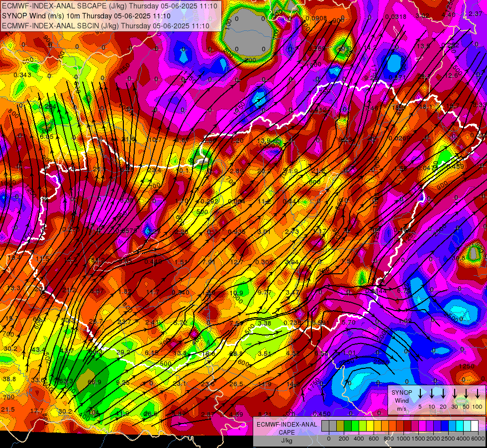
Task: Click the '104' value on the map
Action: [x=94, y=413]
